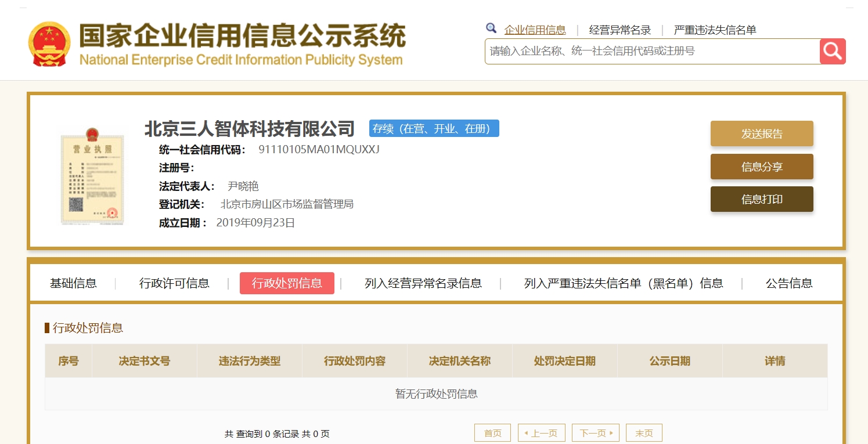Click the 发送报告 button
Viewport: 868px width, 444px height.
tap(762, 133)
